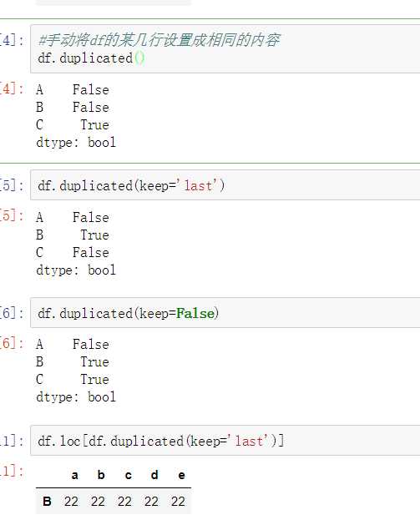Click 'A False' row in cell 5 output
Viewport: 420px width, 525px height.
(x=73, y=217)
